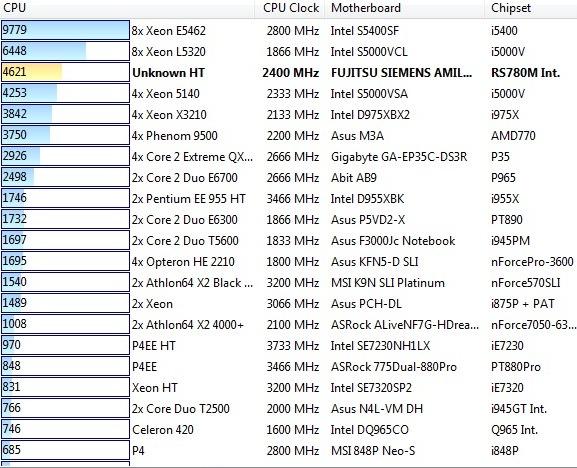Click '2x Core 2 Duo T5600'
Viewport: 577px width, 468px height.
tap(185, 240)
